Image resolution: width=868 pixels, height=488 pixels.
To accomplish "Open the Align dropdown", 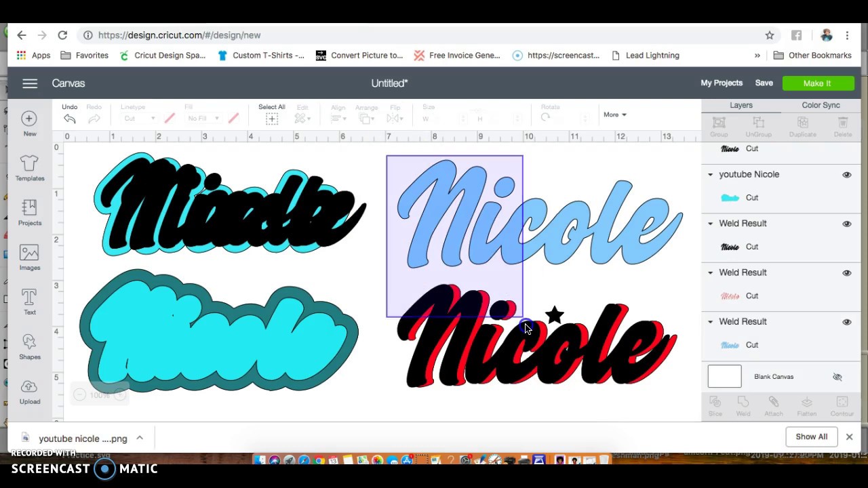I will [338, 119].
